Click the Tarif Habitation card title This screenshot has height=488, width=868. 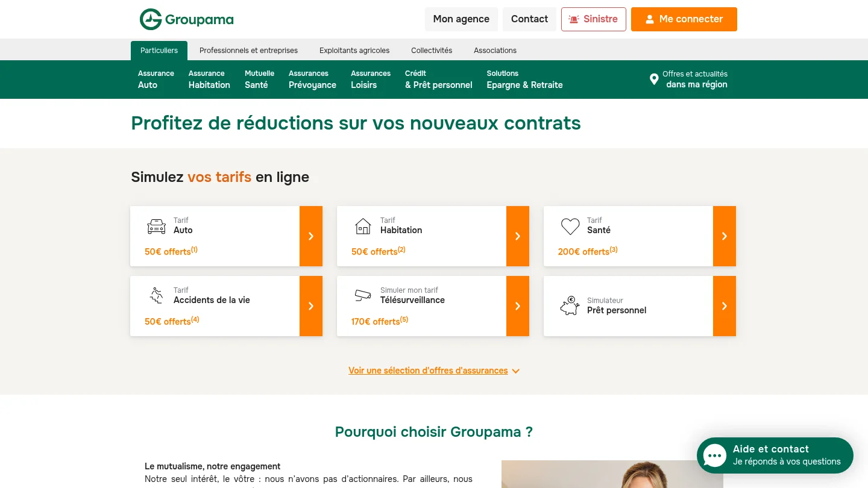coord(401,225)
